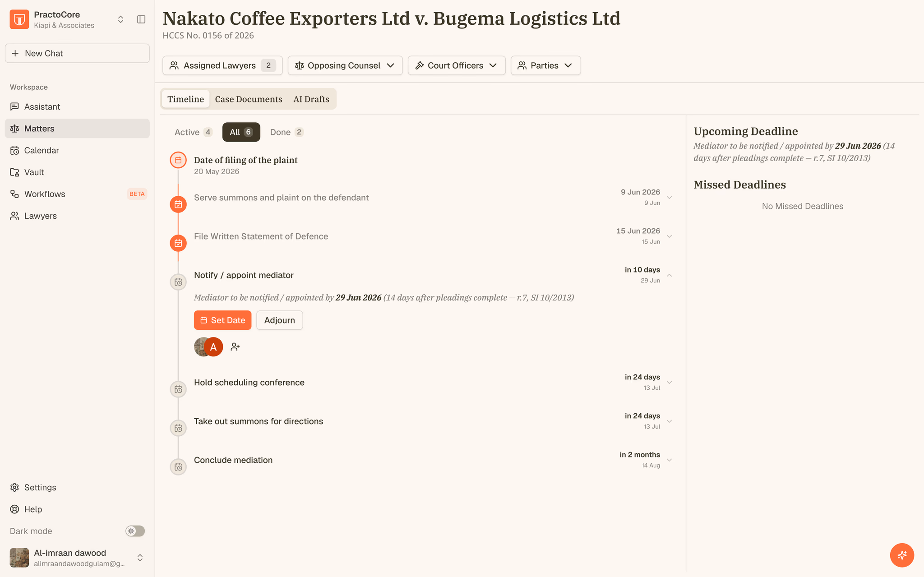The image size is (924, 577).
Task: Click the filing date timeline marker
Action: (178, 160)
